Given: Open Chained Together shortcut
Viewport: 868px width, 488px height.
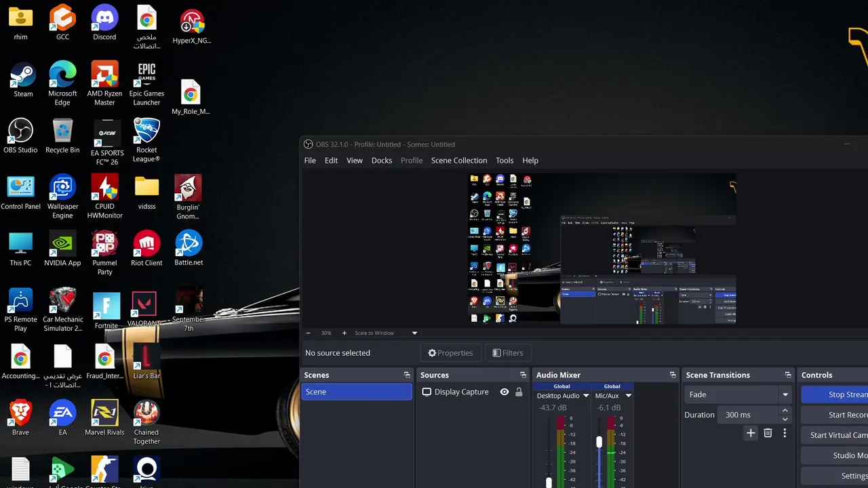Looking at the screenshot, I should (x=146, y=423).
